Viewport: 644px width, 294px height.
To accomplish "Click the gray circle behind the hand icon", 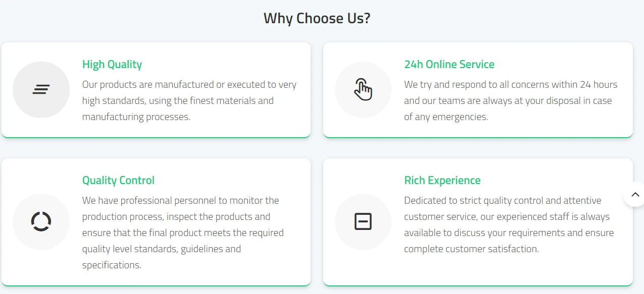I will pos(363,90).
